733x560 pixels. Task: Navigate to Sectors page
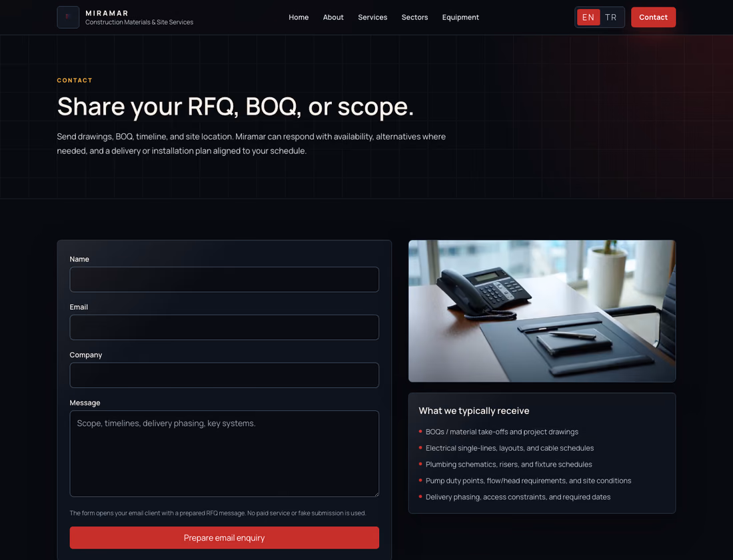pos(414,17)
